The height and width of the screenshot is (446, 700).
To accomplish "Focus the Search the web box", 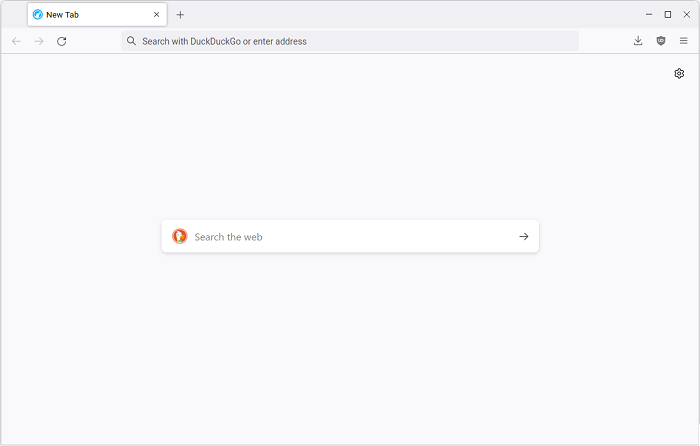I will point(350,236).
